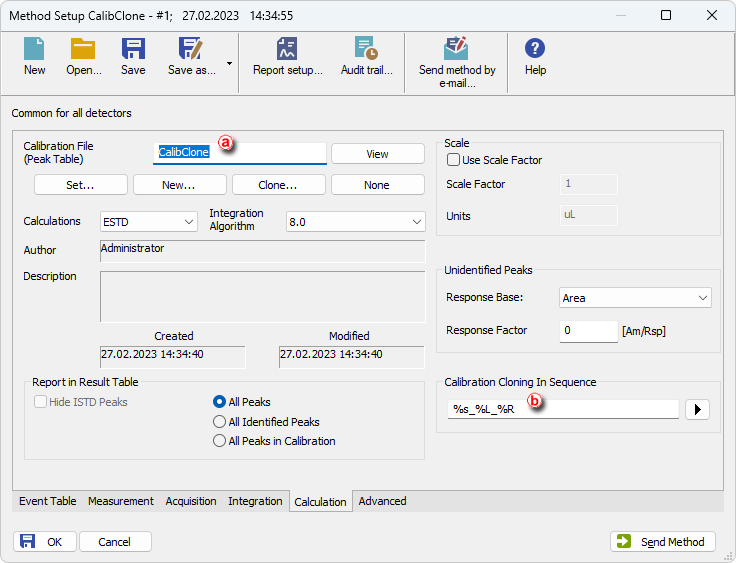Open the cloning variables arrow menu
This screenshot has height=563, width=736.
[697, 409]
